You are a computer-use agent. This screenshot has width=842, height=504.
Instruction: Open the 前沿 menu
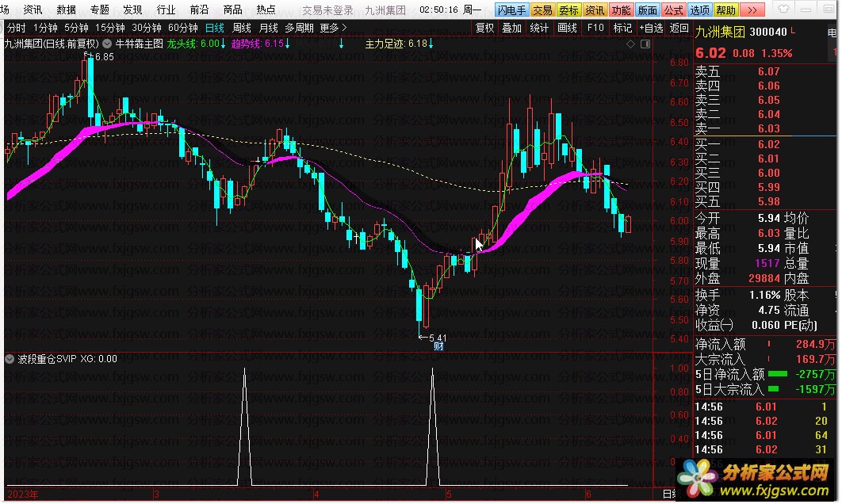click(x=199, y=10)
